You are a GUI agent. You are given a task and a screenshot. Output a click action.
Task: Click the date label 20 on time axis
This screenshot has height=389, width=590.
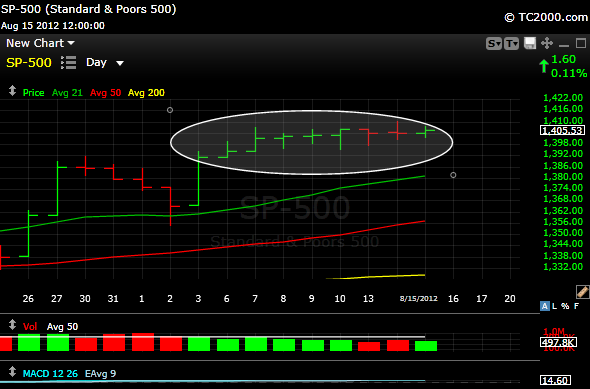[510, 299]
